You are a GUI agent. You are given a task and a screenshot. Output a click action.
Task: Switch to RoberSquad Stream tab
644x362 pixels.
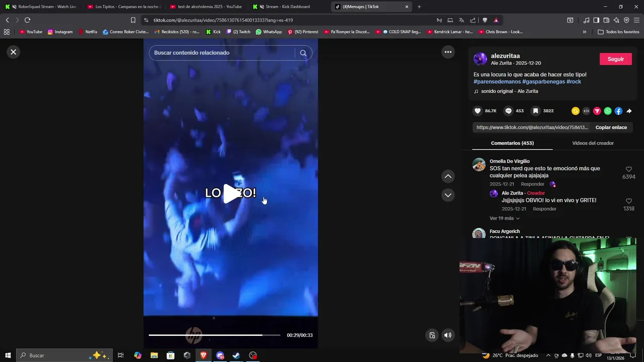[42, 7]
